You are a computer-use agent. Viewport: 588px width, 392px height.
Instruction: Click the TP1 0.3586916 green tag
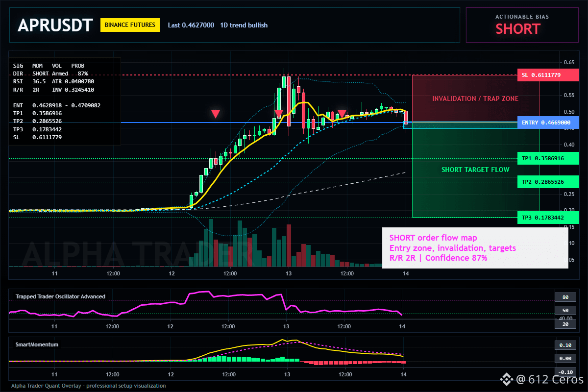point(548,158)
